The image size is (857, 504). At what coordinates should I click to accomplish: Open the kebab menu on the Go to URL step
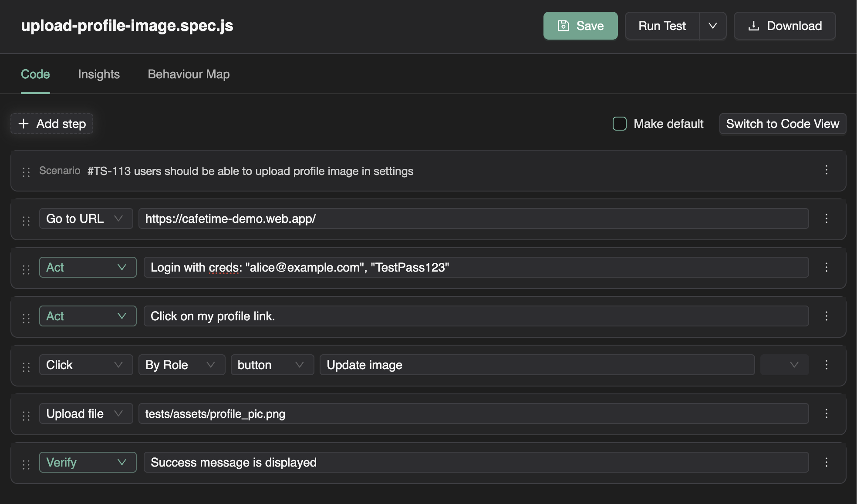tap(827, 219)
